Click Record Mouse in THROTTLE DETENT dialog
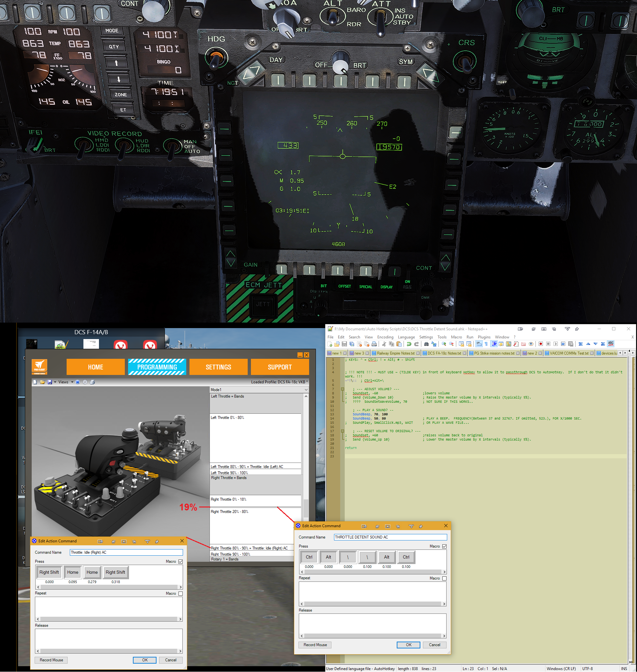This screenshot has width=637, height=672. (x=315, y=645)
